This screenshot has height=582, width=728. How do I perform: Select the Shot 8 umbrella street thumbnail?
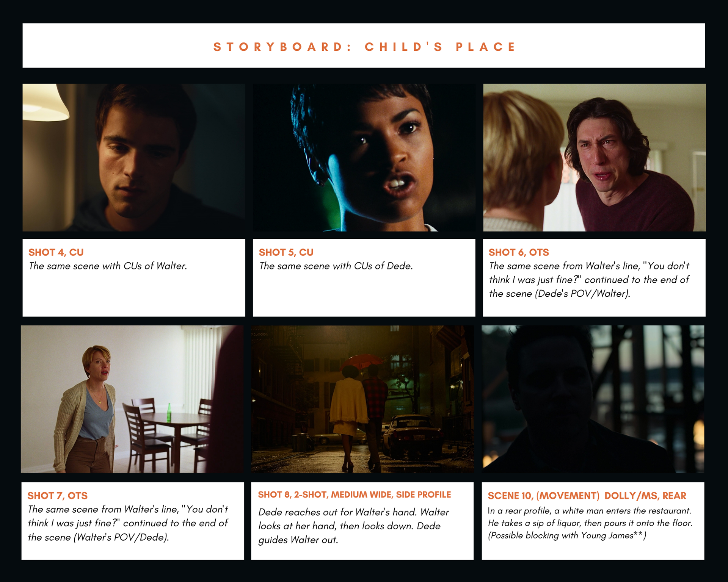(362, 399)
